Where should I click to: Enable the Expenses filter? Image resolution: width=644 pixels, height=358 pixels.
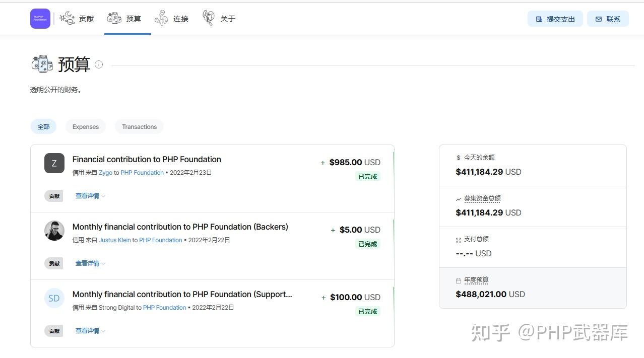coord(85,126)
